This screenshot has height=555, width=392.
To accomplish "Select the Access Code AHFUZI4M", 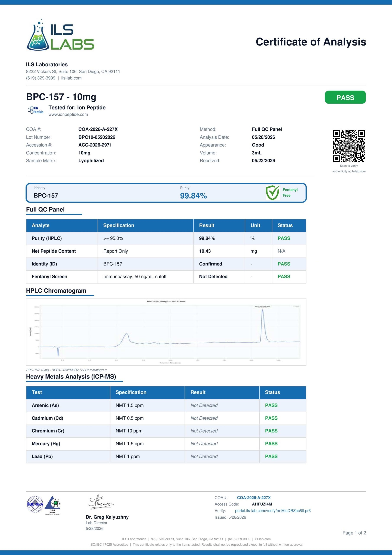I will point(262,504).
